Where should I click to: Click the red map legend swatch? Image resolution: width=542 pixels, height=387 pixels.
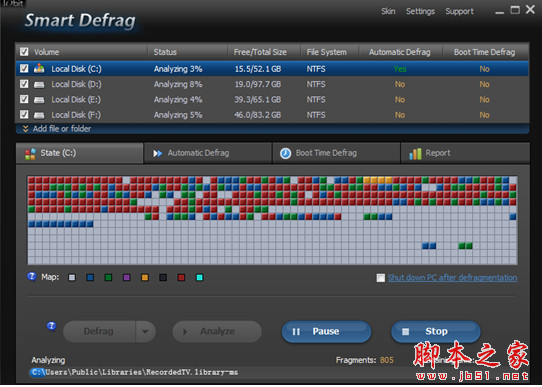(181, 277)
